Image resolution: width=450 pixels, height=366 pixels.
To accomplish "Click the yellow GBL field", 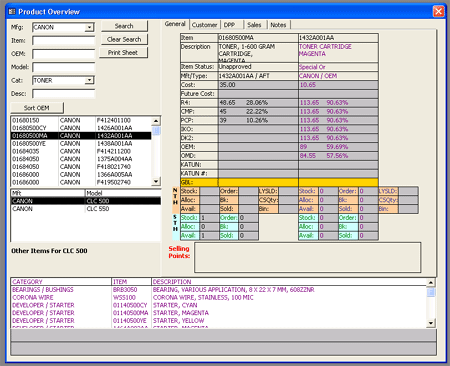I will [x=279, y=182].
